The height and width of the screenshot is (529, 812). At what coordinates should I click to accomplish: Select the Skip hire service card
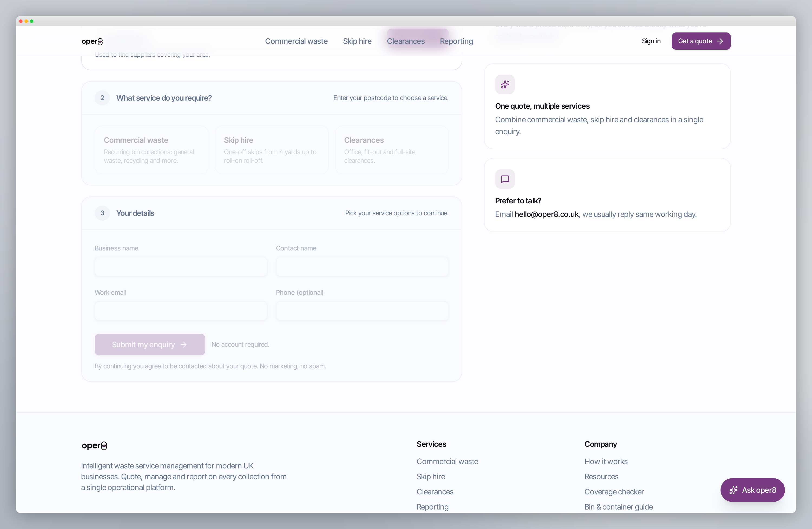[x=271, y=150]
